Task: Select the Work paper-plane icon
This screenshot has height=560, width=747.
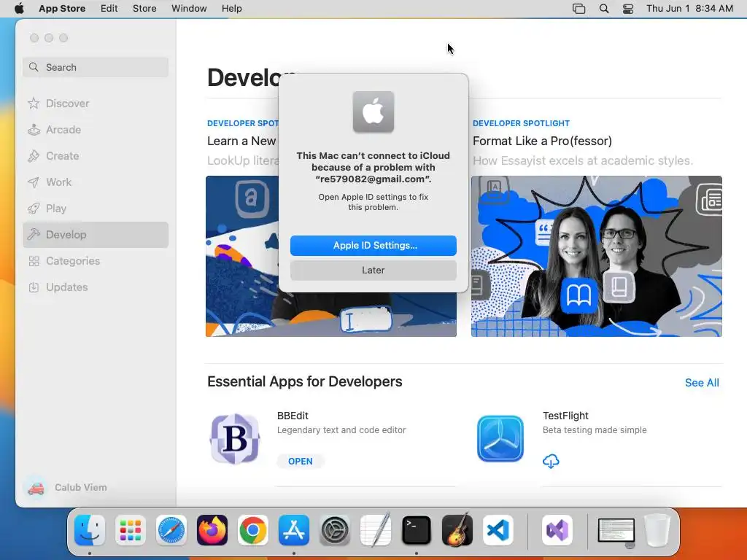Action: (x=34, y=182)
